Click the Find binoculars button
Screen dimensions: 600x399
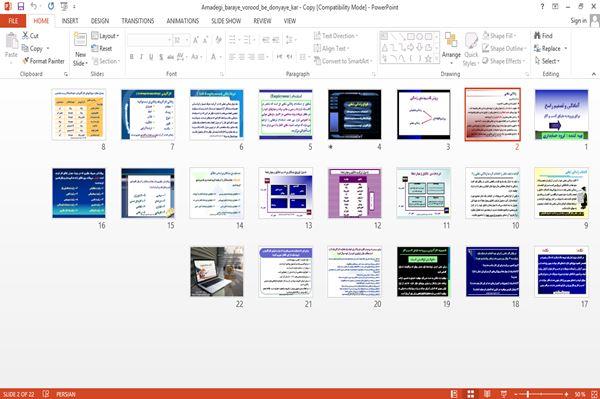pyautogui.click(x=543, y=36)
